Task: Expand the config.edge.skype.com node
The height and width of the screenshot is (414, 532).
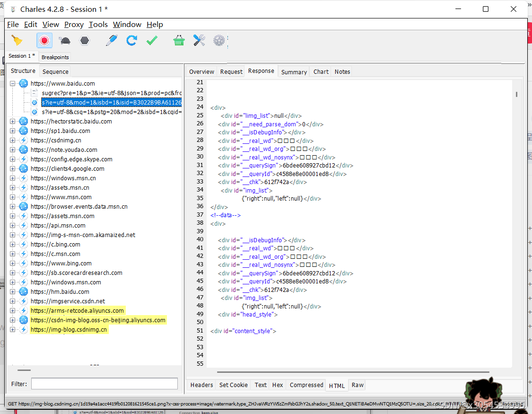Action: pyautogui.click(x=13, y=159)
